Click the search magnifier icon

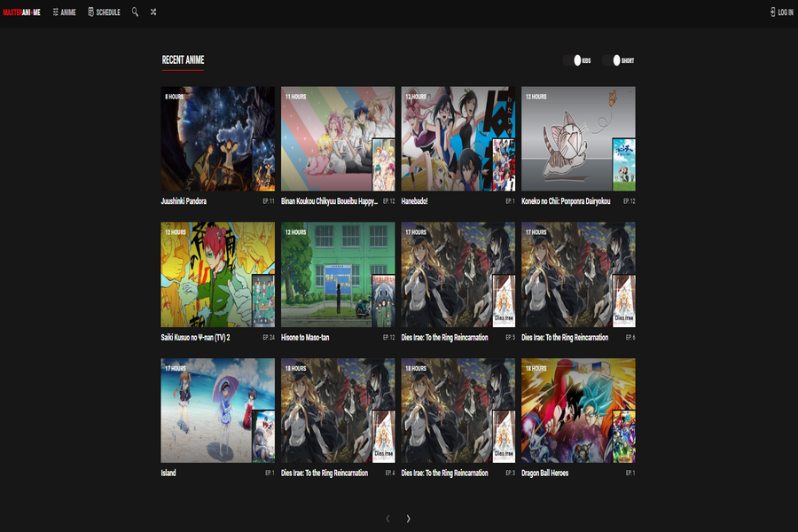pyautogui.click(x=135, y=12)
